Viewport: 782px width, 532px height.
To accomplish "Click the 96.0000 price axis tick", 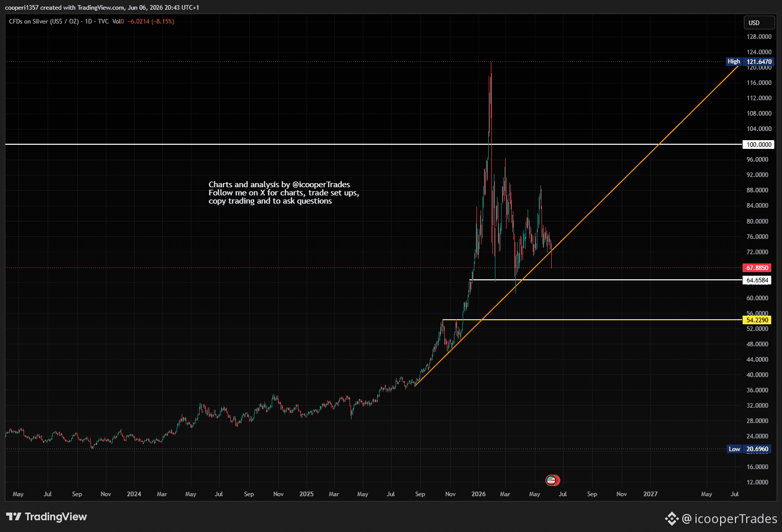I will tap(757, 160).
